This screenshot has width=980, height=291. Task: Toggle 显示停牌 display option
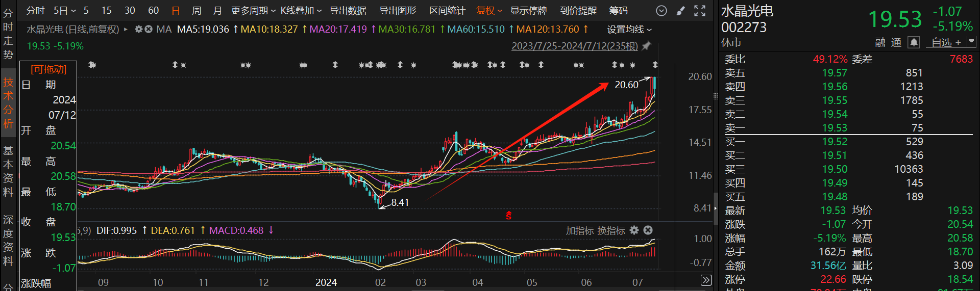[528, 11]
